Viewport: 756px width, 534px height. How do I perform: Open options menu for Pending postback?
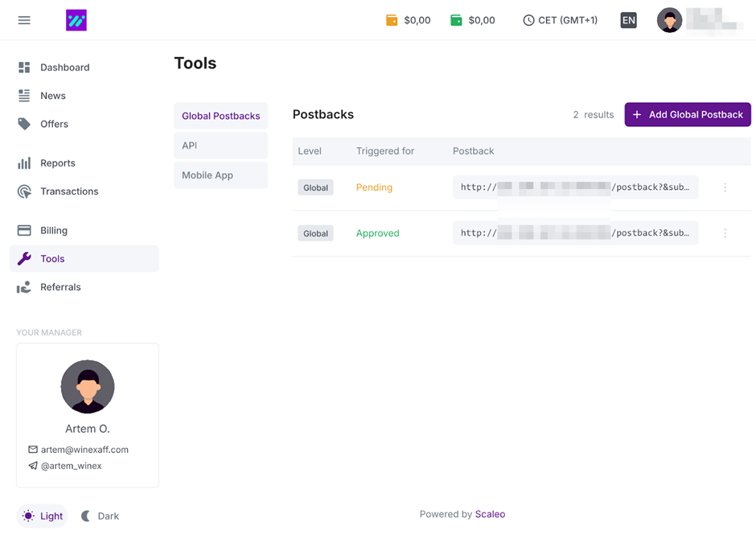click(725, 187)
